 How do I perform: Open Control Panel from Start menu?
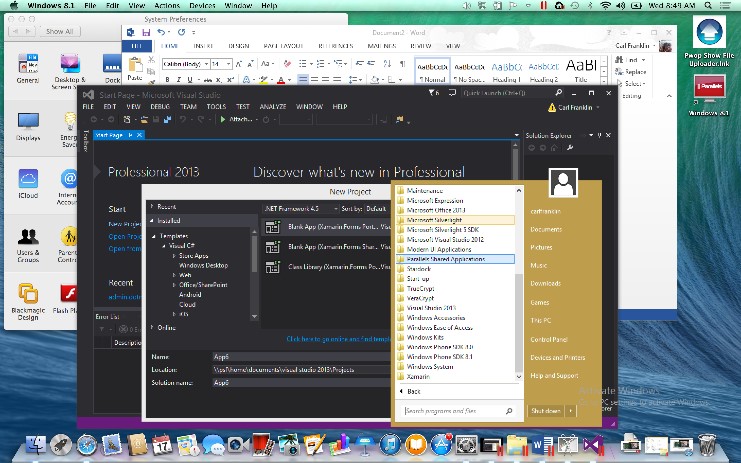(548, 339)
